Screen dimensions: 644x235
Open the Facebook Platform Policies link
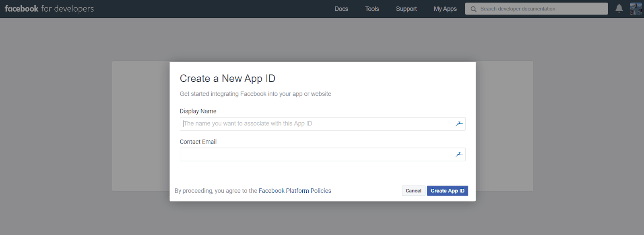(295, 191)
